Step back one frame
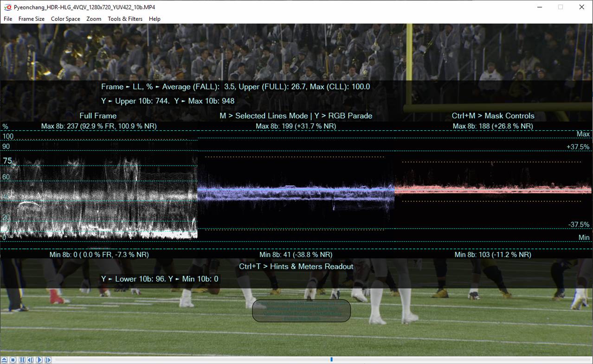 tap(30, 360)
